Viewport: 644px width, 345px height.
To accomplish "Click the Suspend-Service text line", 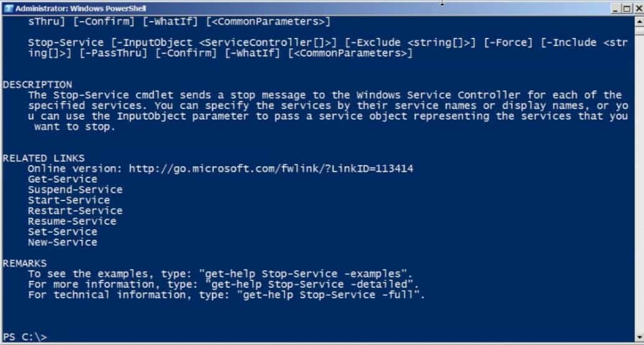I will click(75, 189).
